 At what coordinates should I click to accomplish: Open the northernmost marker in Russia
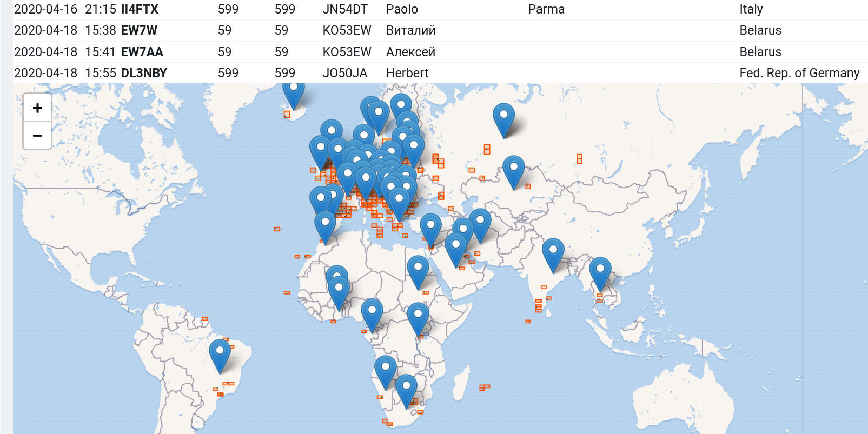click(x=503, y=118)
